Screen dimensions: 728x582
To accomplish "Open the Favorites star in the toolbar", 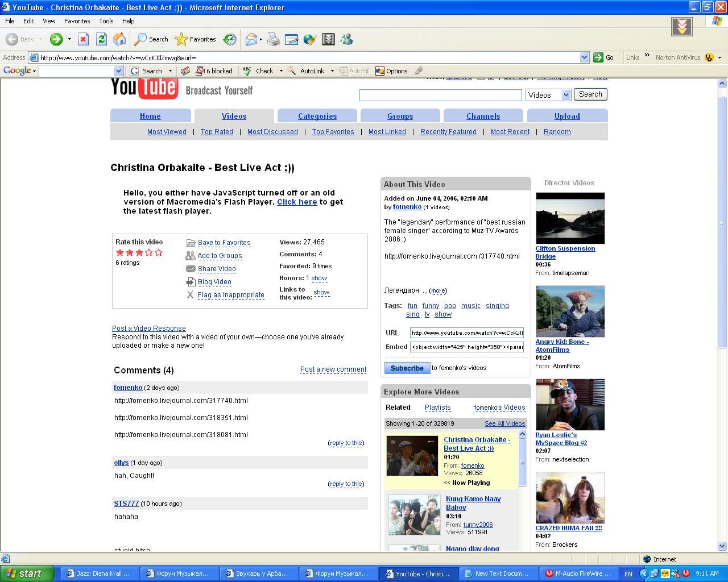I will (x=181, y=39).
